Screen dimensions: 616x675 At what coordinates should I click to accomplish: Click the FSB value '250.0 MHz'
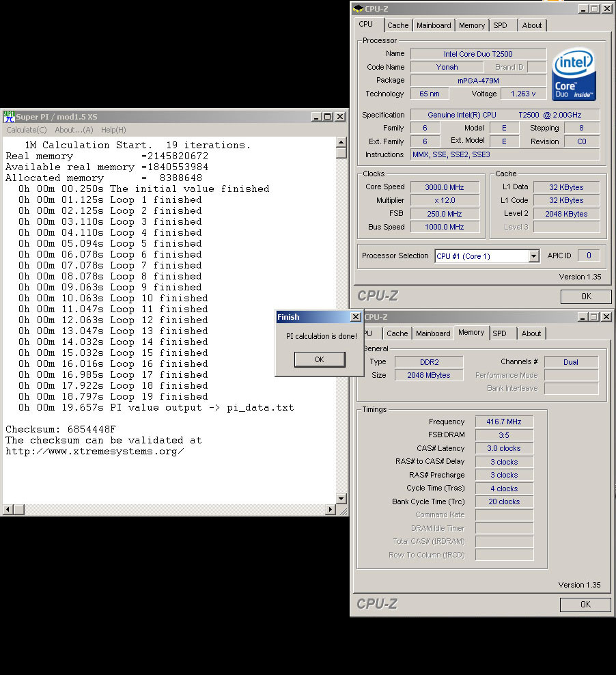(445, 214)
